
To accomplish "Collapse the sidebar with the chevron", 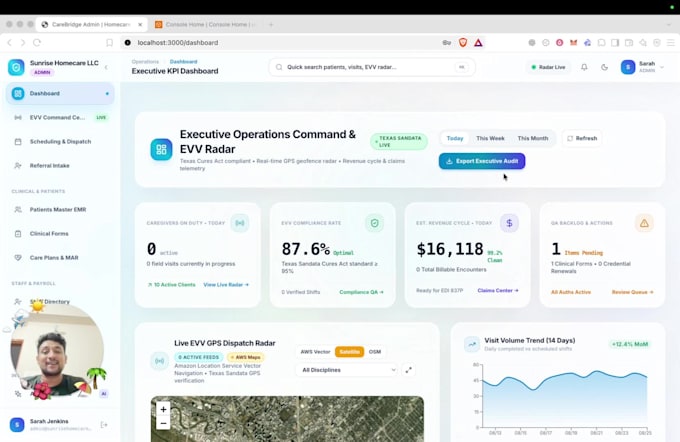I will pyautogui.click(x=106, y=67).
